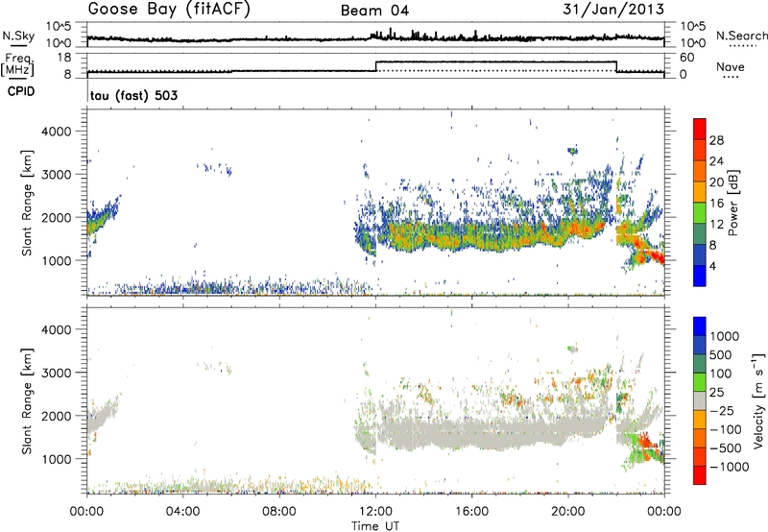Viewport: 768px width, 532px height.
Task: Click 'Slant Range [km]' label of velocity panel
Action: point(27,400)
